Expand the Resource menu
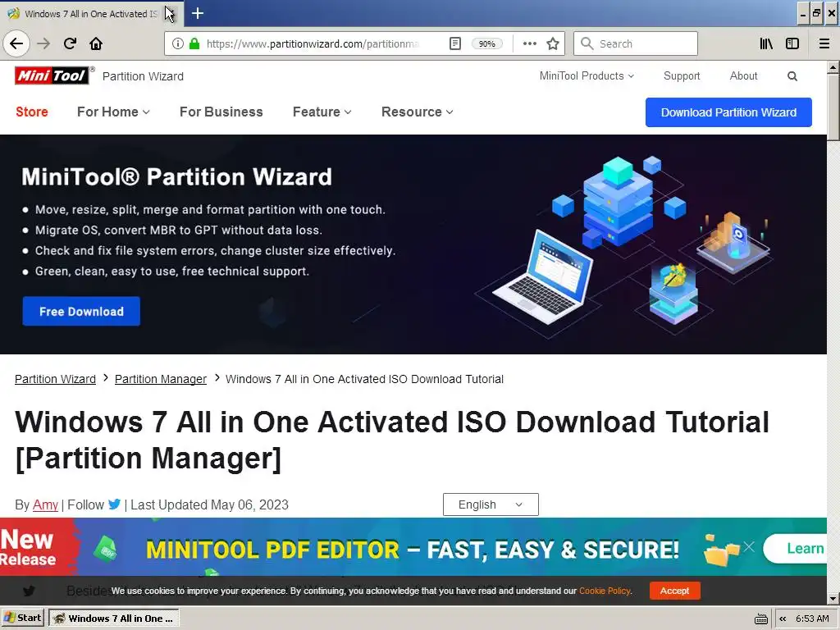 [x=417, y=112]
